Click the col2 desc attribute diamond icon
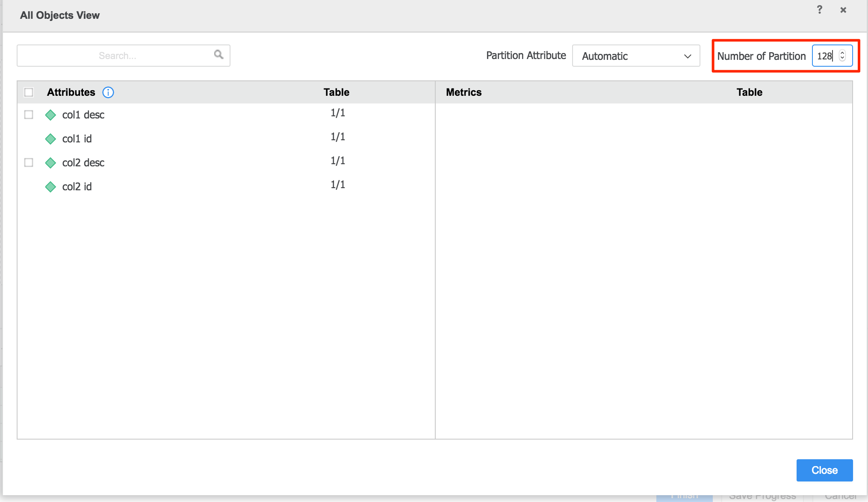 click(50, 163)
